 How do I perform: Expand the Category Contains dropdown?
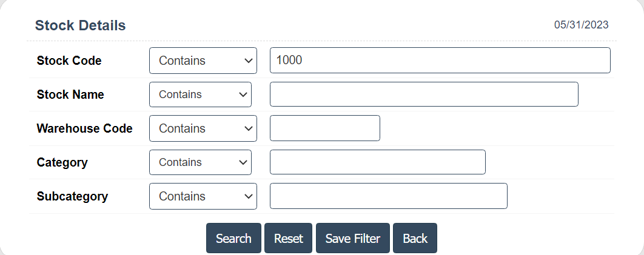(200, 162)
